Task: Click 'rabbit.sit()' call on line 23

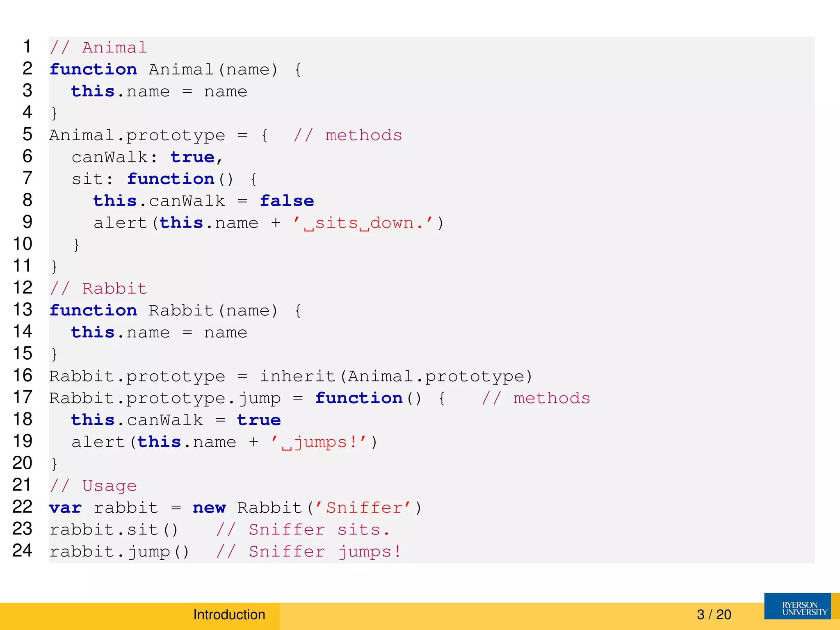Action: (x=114, y=530)
